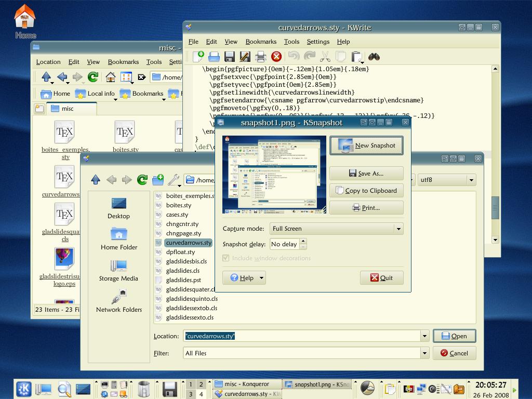The image size is (532, 399).
Task: Open the Home desktop icon
Action: tap(25, 21)
